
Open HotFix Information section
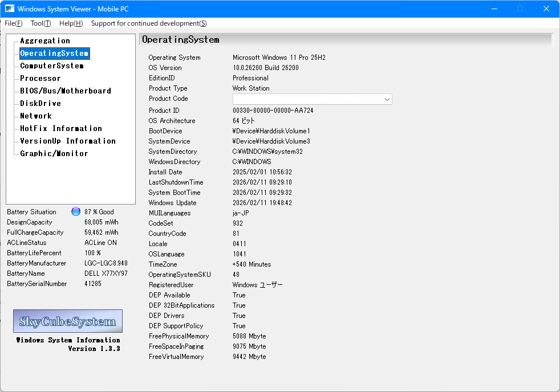[x=61, y=129]
